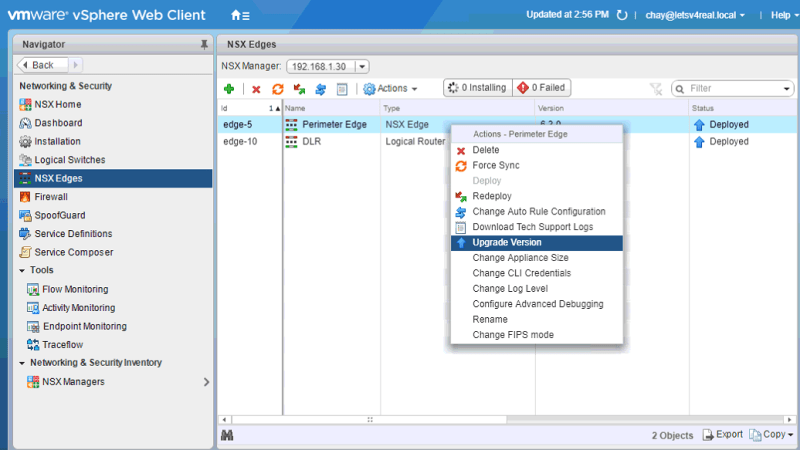Click the Redeploy icon in the toolbar
800x450 pixels.
[x=299, y=89]
